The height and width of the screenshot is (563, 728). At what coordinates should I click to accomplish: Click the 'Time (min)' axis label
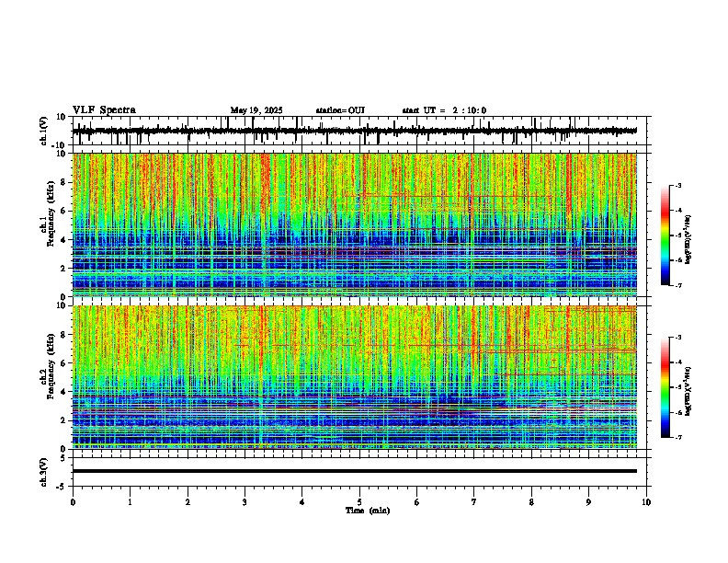pyautogui.click(x=368, y=511)
